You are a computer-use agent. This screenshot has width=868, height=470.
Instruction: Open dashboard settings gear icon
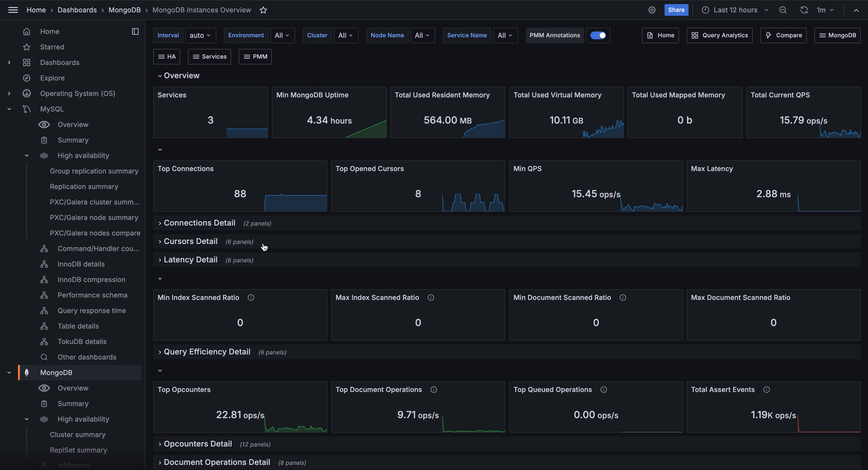652,10
